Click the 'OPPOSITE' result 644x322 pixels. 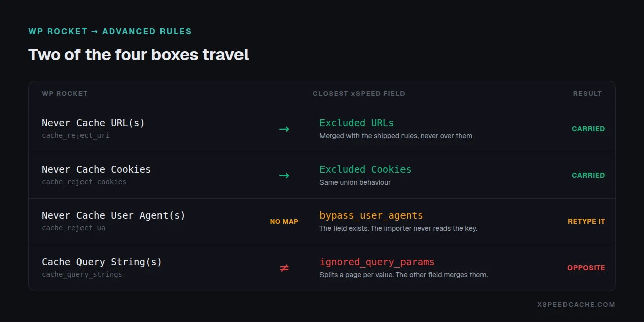586,268
